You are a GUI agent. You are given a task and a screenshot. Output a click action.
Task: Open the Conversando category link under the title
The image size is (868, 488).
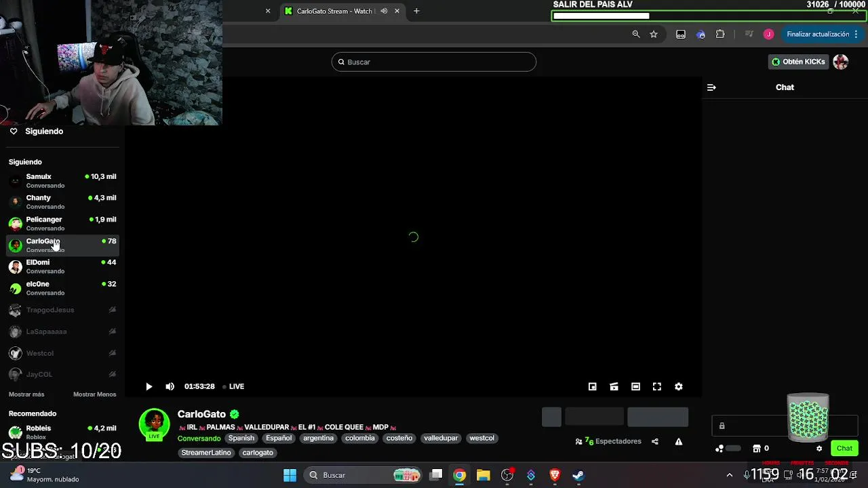[x=199, y=439]
